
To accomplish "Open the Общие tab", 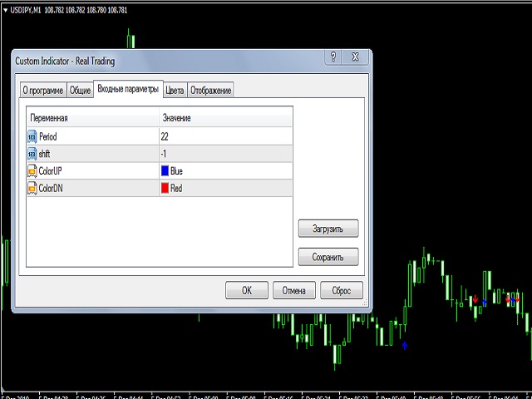I will tap(80, 90).
